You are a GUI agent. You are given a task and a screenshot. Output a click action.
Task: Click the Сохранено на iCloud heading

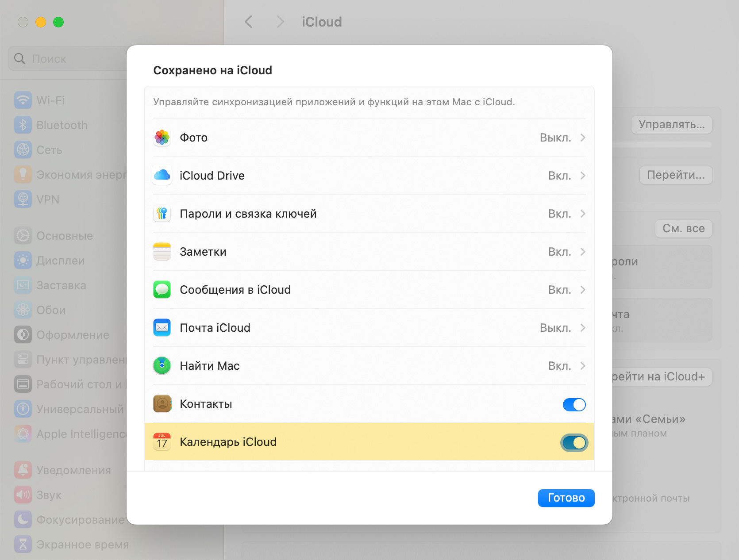point(212,70)
